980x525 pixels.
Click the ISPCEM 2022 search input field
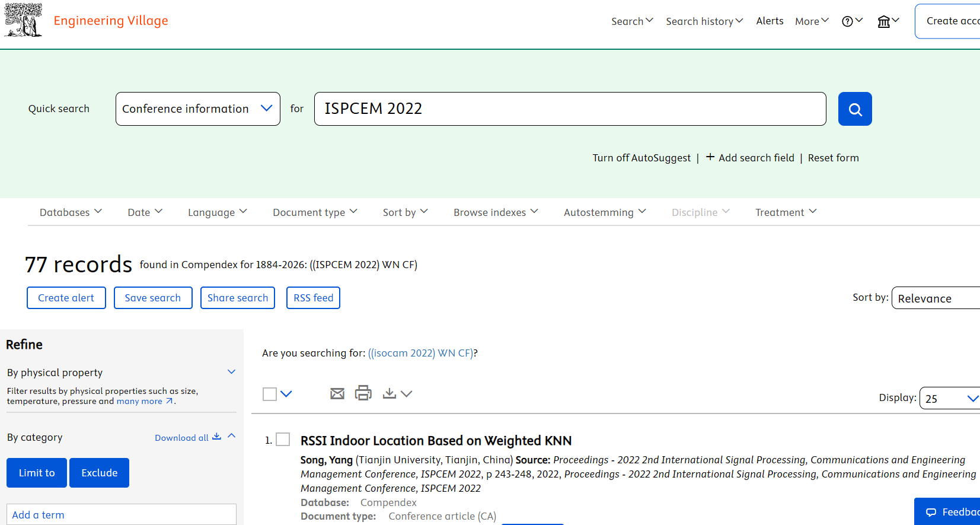[570, 109]
